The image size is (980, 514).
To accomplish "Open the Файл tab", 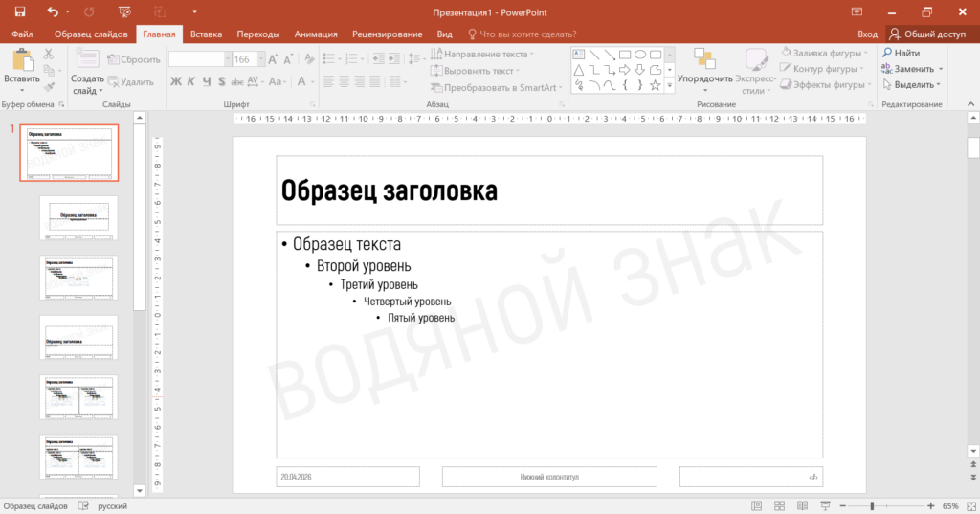I will tap(22, 34).
